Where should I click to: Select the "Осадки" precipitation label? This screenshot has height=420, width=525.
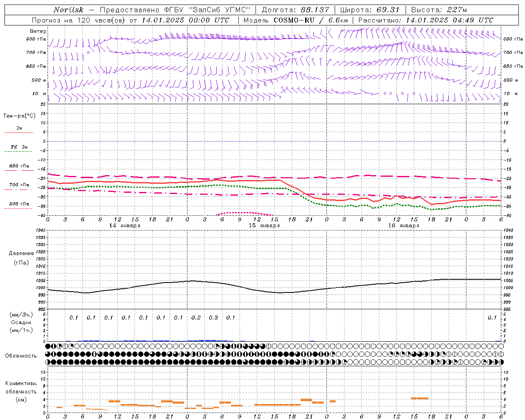point(21,322)
